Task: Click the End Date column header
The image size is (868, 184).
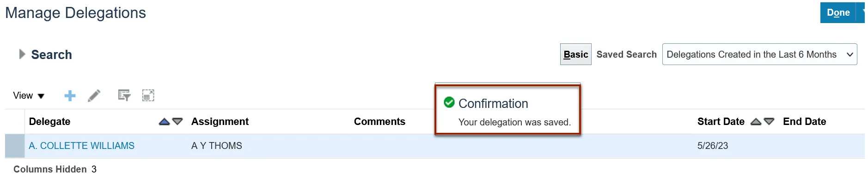Action: coord(804,122)
